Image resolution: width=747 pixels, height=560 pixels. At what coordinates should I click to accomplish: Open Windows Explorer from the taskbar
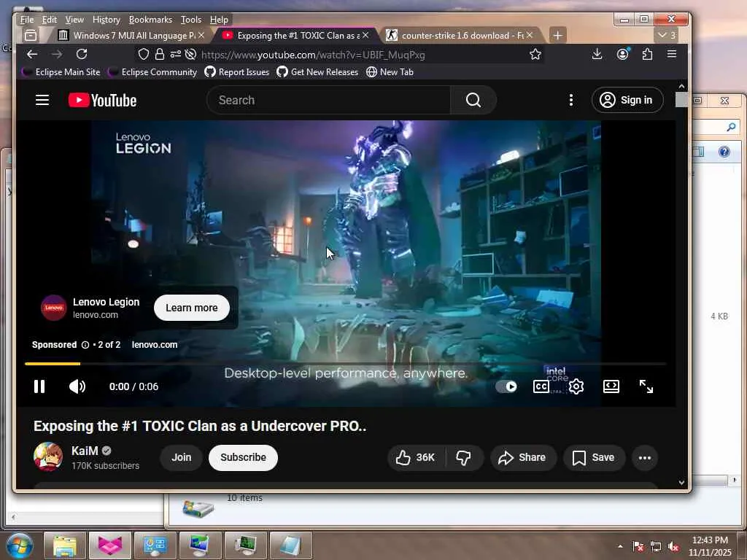(64, 545)
